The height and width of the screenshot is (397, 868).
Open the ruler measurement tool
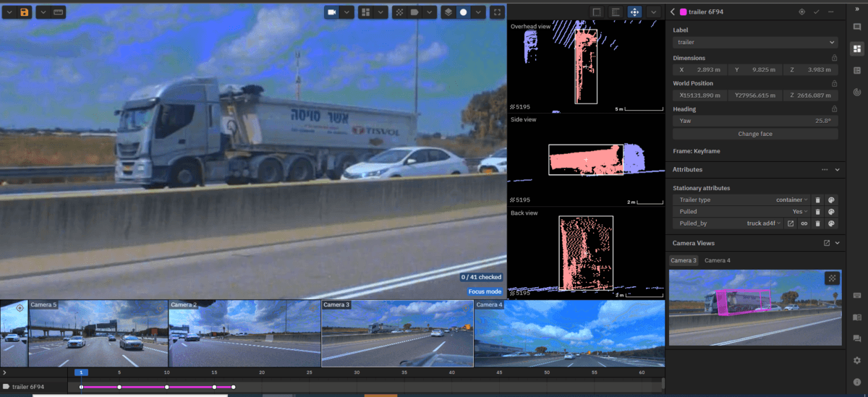pos(59,12)
